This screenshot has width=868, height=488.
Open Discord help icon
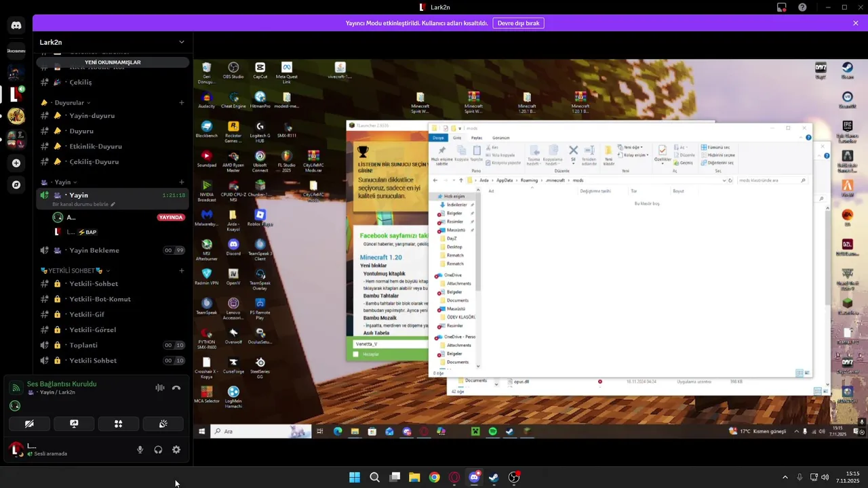click(802, 7)
